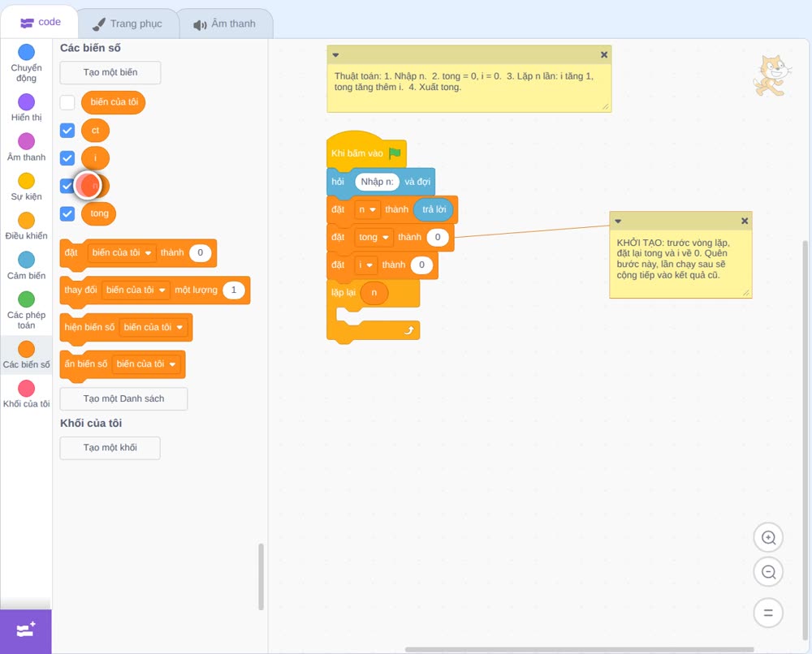Click the Tạo một biến button
This screenshot has width=812, height=654.
coord(110,72)
